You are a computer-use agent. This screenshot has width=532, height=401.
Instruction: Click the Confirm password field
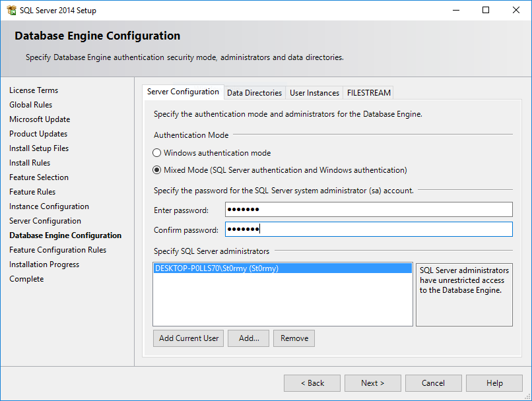(369, 230)
